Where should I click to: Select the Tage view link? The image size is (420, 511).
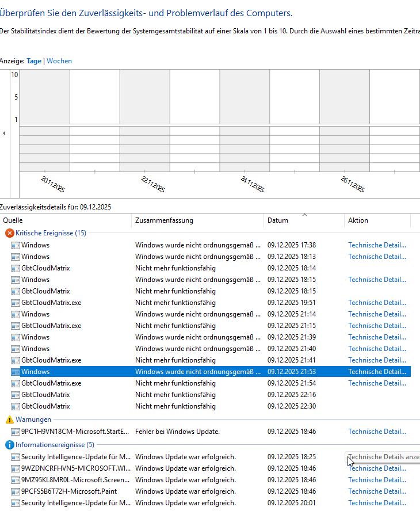(x=34, y=61)
